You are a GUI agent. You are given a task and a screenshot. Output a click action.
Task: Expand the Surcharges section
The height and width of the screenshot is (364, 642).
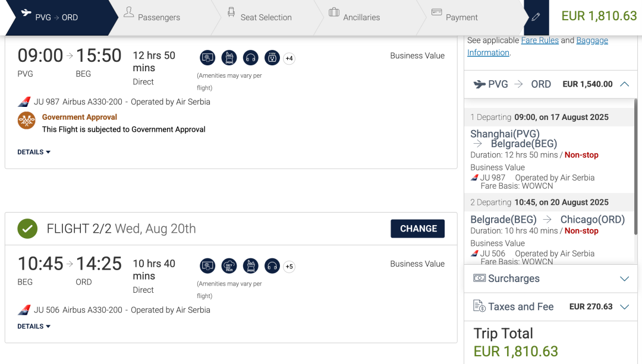550,278
